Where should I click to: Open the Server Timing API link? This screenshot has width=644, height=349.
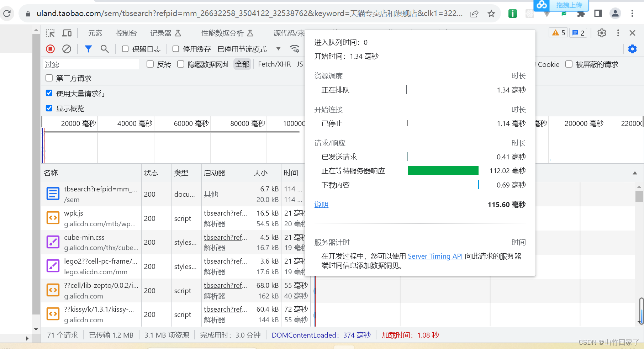click(x=435, y=256)
